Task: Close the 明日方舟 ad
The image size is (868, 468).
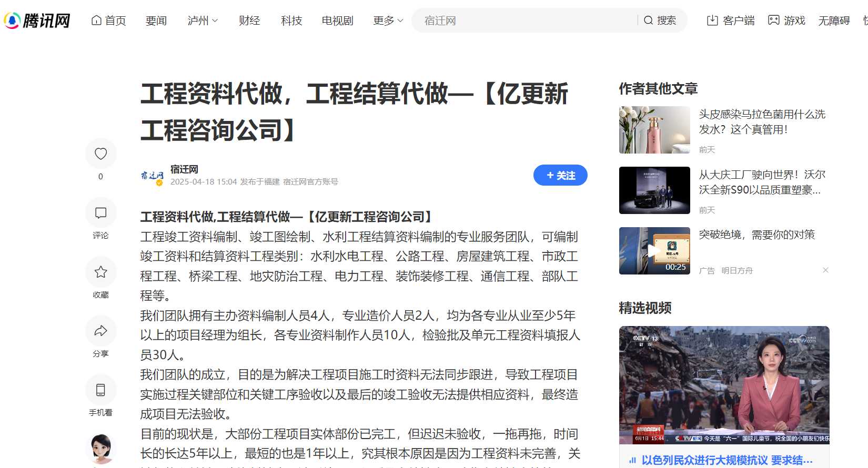Action: click(825, 270)
